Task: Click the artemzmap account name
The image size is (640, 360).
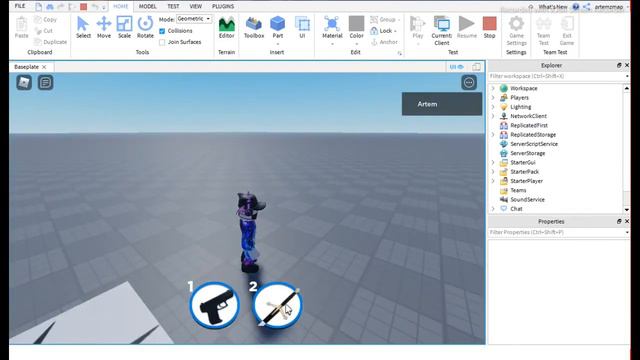Action: (608, 7)
